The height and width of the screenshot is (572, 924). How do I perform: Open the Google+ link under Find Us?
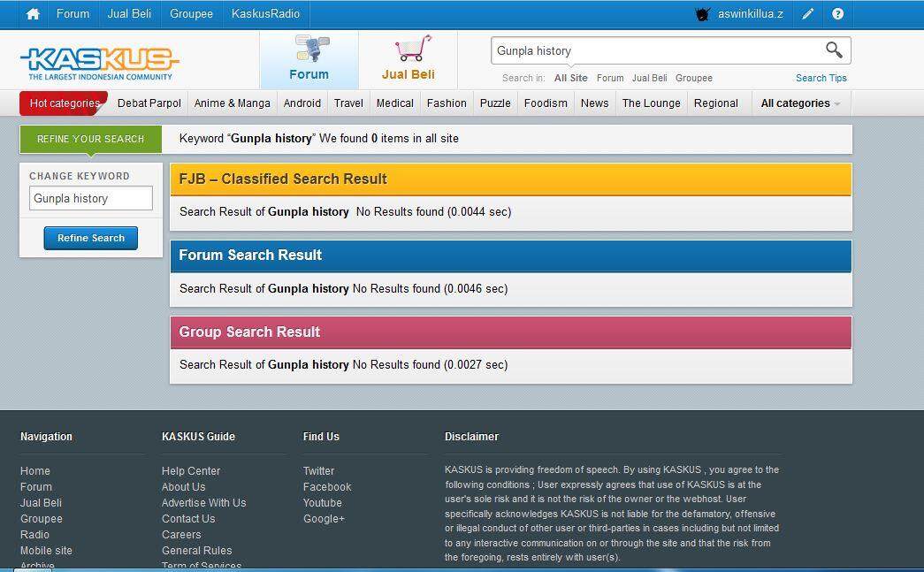[325, 518]
